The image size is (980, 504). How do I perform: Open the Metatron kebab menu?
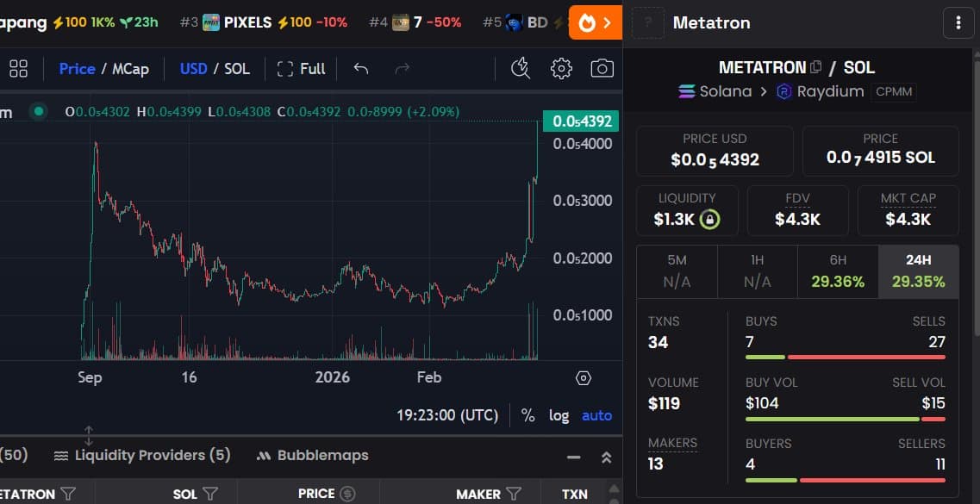click(958, 22)
